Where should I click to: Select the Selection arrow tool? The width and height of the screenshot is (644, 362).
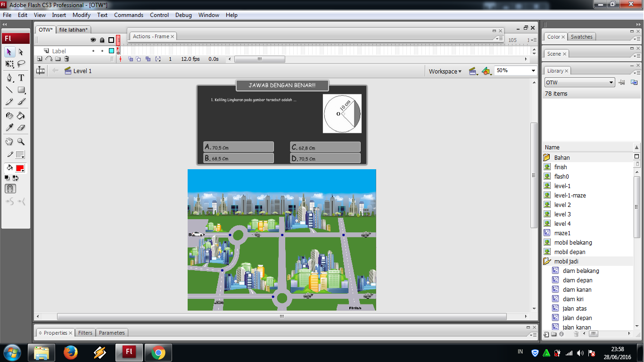point(9,52)
